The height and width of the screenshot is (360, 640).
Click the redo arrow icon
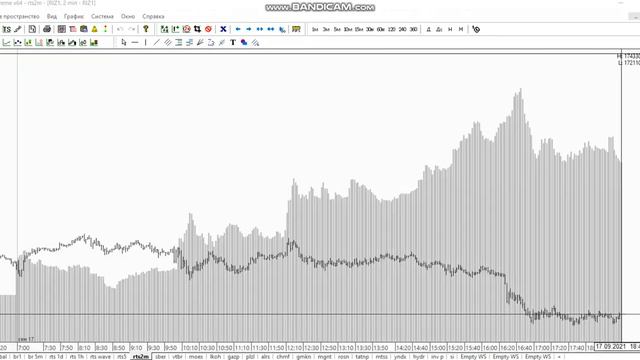(x=131, y=29)
